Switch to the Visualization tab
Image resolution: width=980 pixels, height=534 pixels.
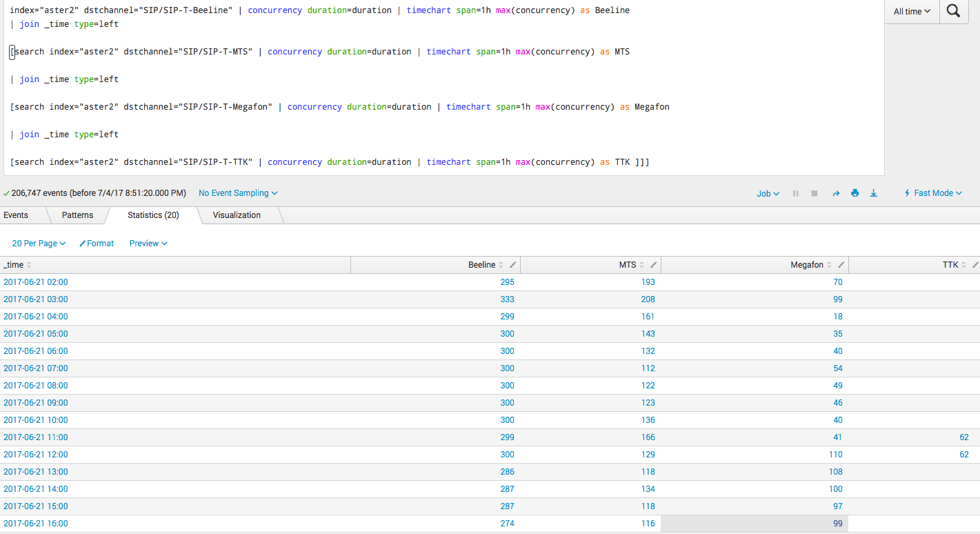(237, 215)
